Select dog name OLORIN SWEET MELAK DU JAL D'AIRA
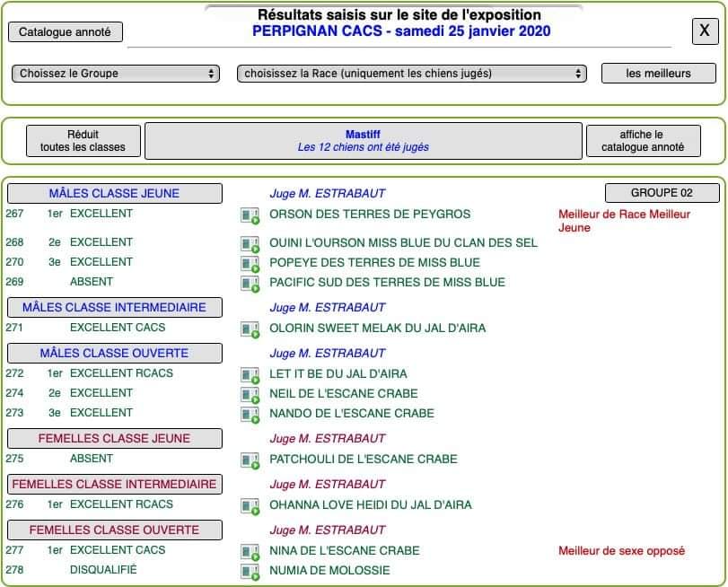728x587 pixels. [377, 328]
